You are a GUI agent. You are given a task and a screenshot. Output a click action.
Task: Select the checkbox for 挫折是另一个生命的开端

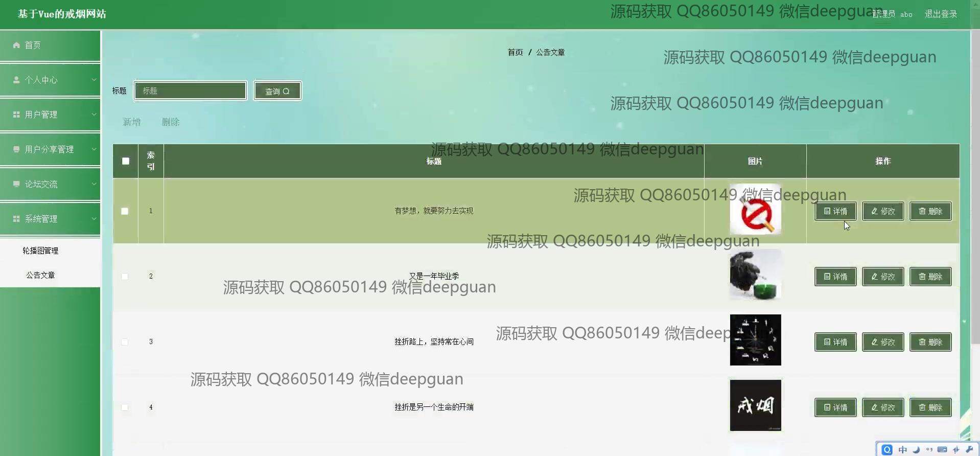[x=125, y=407]
